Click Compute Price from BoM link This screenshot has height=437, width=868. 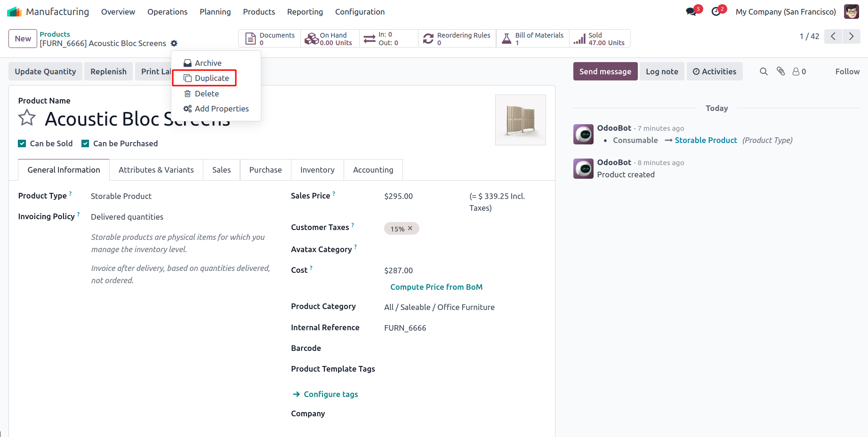pos(436,287)
